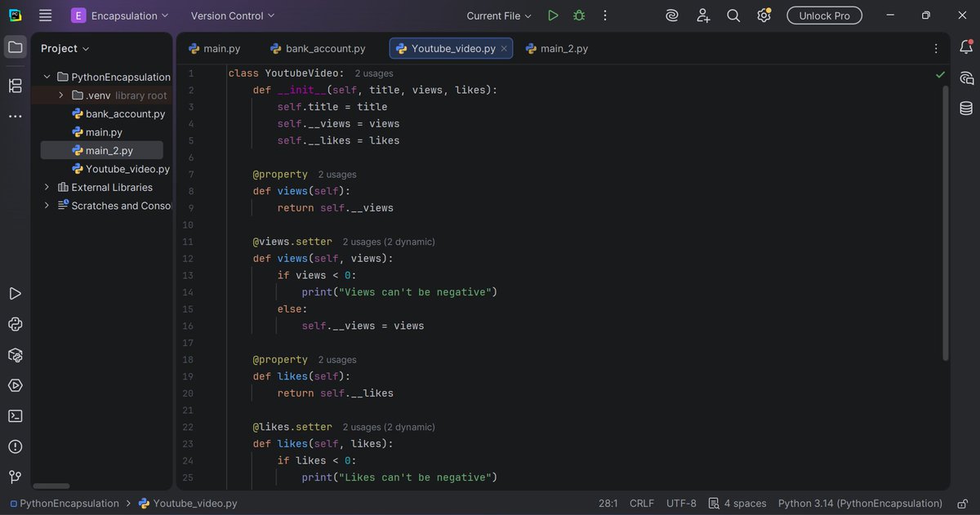Open the AI assistant swirl icon in title bar
This screenshot has height=515, width=980.
671,16
